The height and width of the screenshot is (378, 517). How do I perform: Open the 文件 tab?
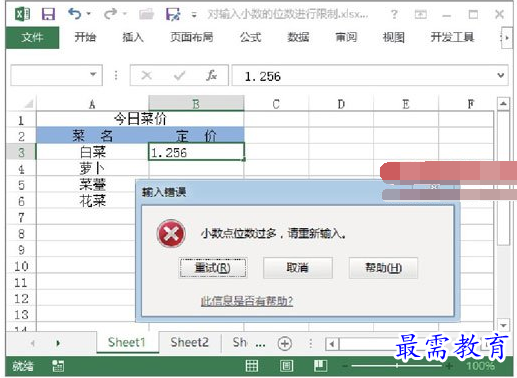32,37
